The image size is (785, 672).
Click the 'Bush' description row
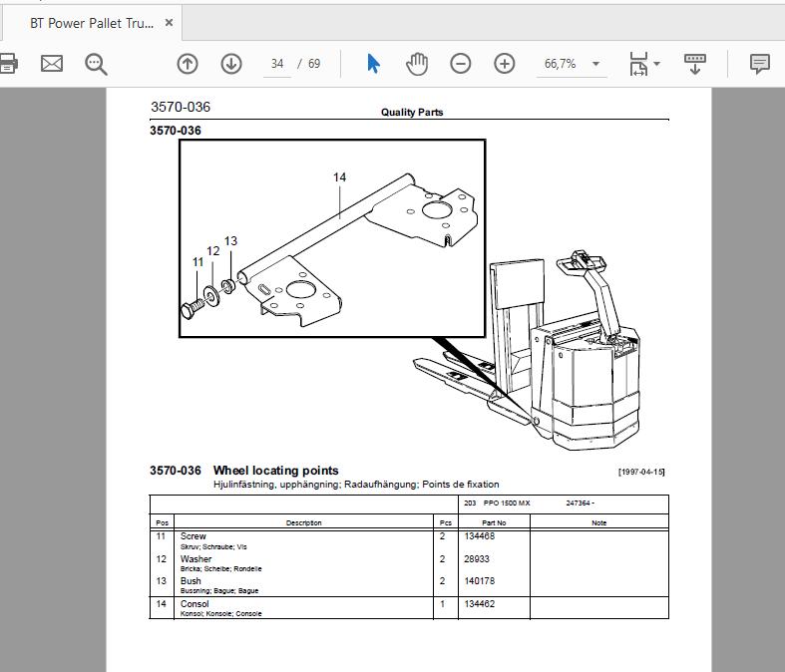pos(191,580)
